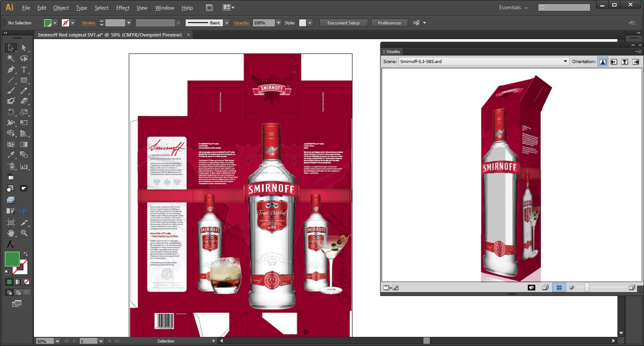This screenshot has height=346, width=644.
Task: Set Studio orientation to first view button
Action: [x=603, y=62]
